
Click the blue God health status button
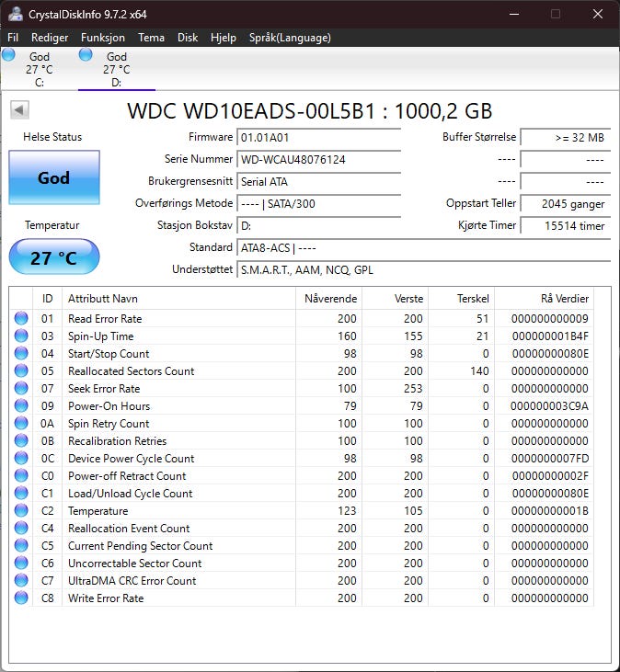[x=53, y=177]
